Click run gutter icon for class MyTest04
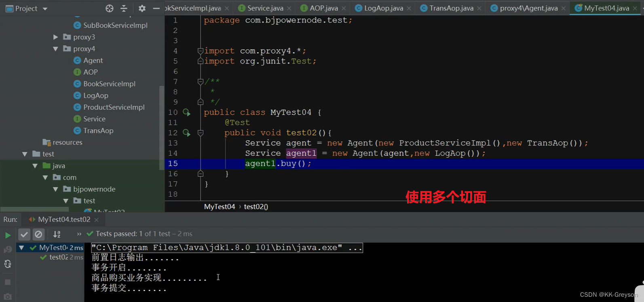This screenshot has width=644, height=302. 186,112
